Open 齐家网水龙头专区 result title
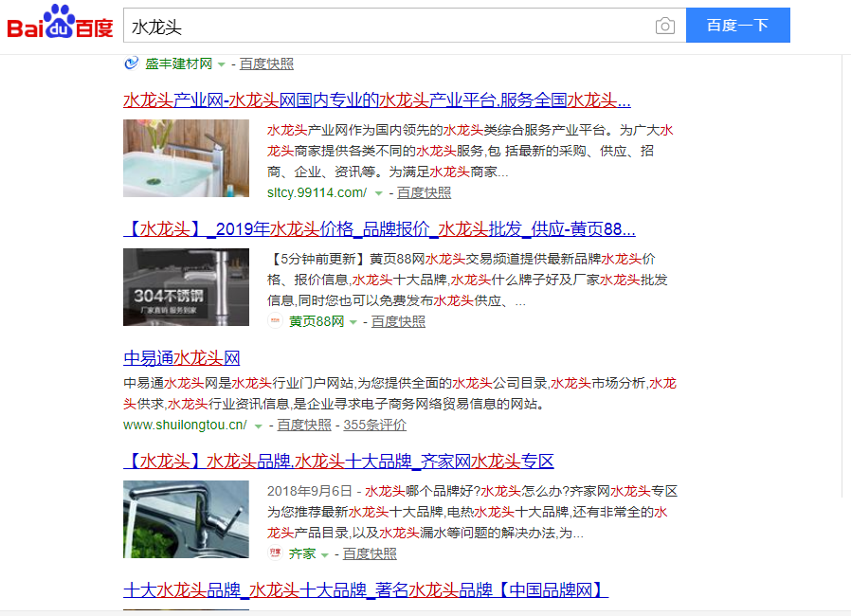The image size is (851, 616). coord(338,462)
